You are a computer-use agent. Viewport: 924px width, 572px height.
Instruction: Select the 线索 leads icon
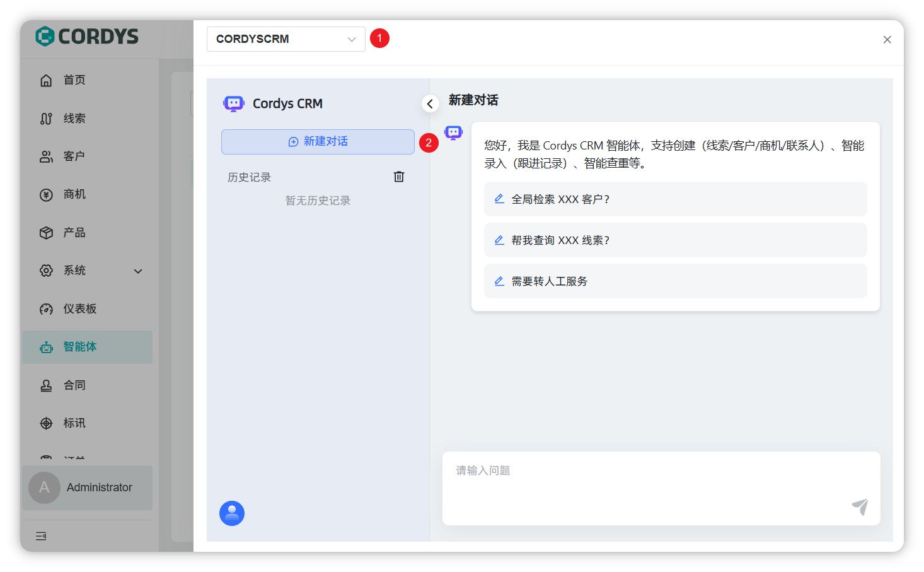click(x=46, y=119)
